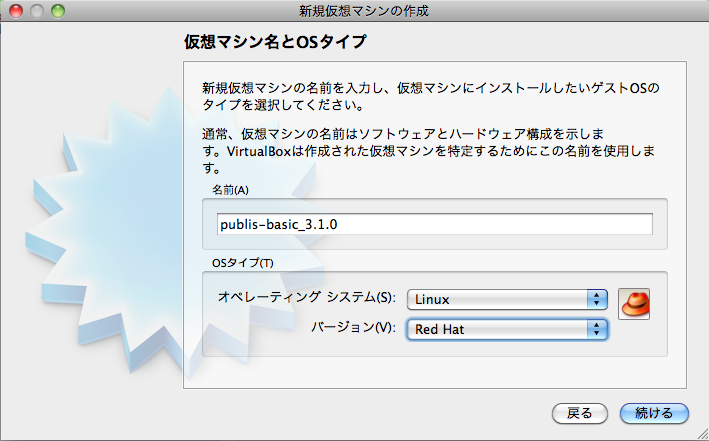709x441 pixels.
Task: Open the operating system dropdown showing Linux
Action: tap(507, 299)
